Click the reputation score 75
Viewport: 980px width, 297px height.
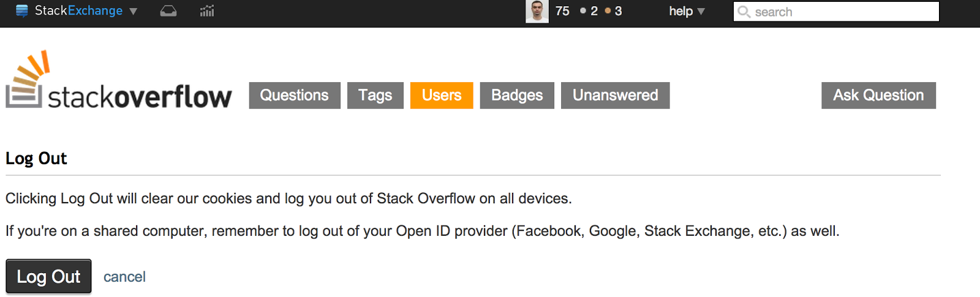[562, 11]
